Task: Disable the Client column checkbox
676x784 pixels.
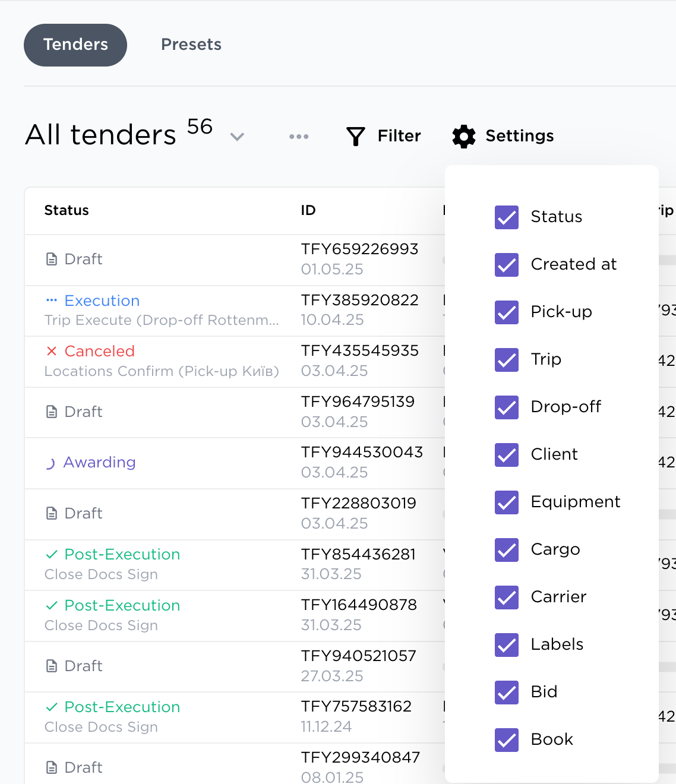Action: [507, 455]
